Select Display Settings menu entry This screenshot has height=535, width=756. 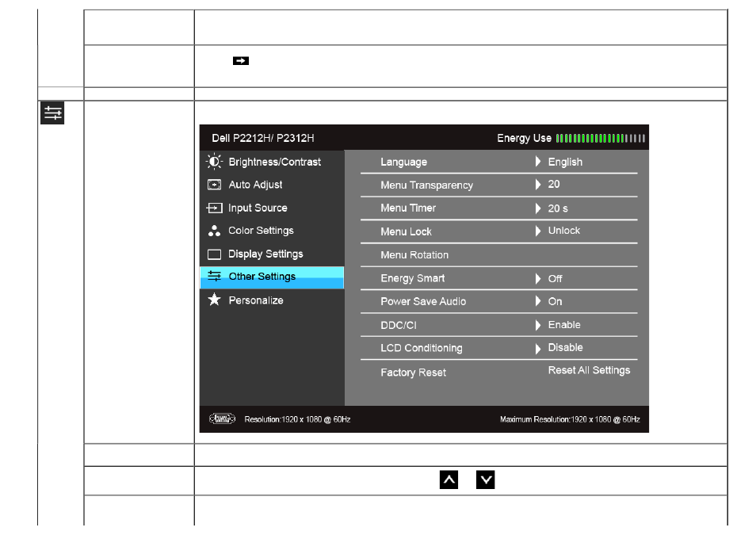[x=273, y=254]
